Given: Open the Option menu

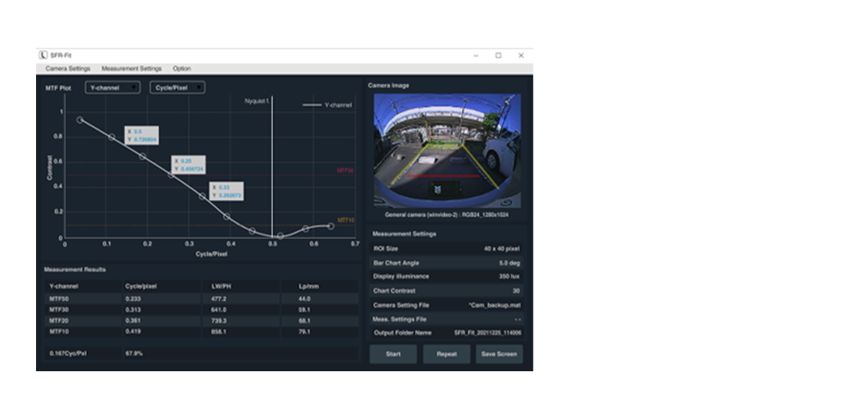Looking at the screenshot, I should tap(182, 68).
